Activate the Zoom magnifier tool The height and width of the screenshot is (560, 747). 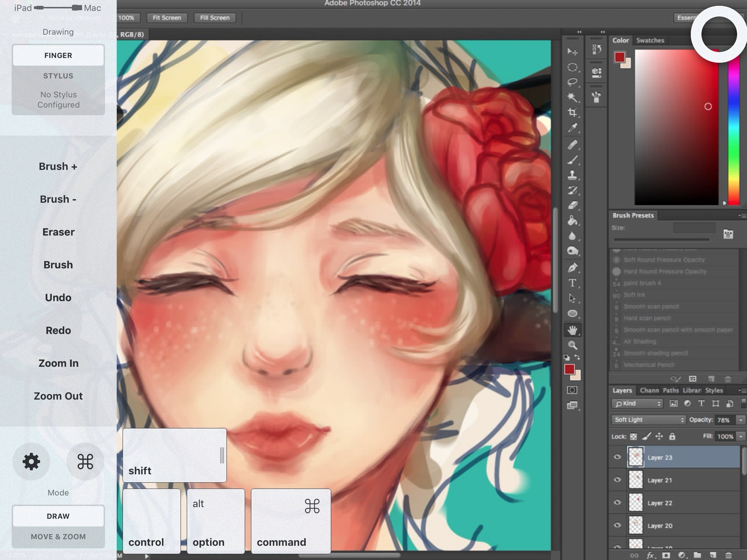[572, 345]
